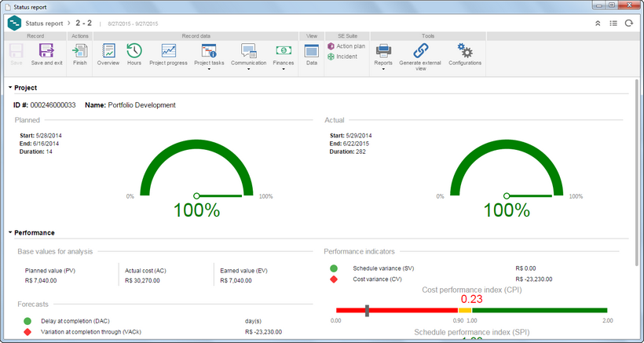Click Generate external view link icon
This screenshot has width=644, height=343.
click(x=421, y=51)
